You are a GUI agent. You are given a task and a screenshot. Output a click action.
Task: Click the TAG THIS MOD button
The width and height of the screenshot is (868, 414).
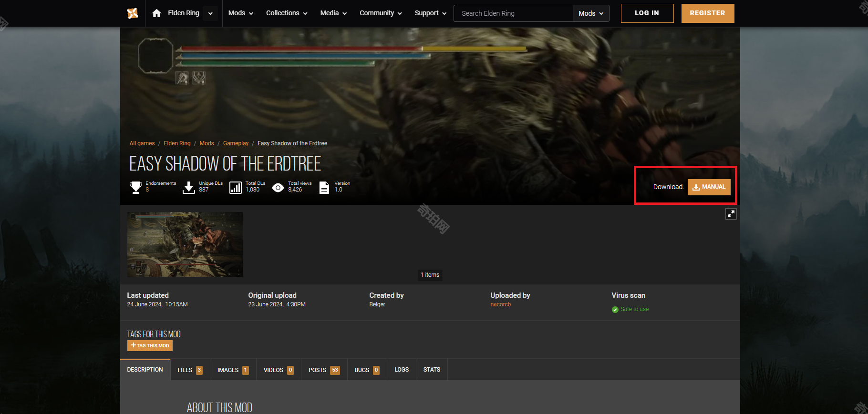[150, 346]
